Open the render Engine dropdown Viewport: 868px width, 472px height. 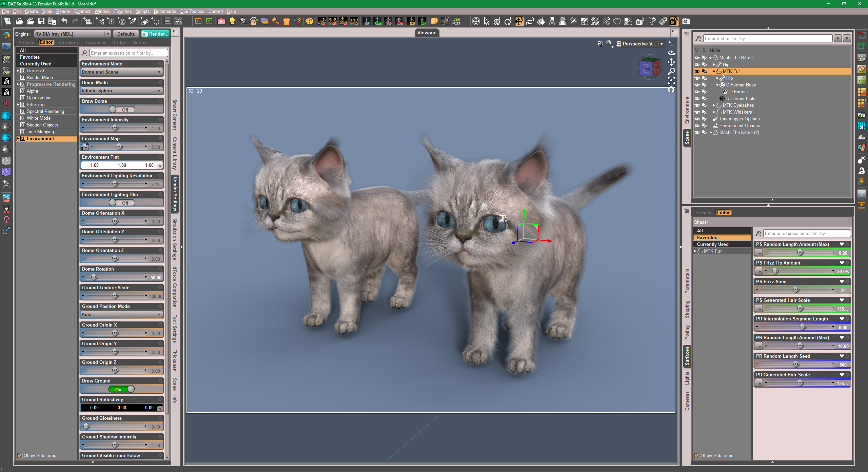pyautogui.click(x=73, y=34)
